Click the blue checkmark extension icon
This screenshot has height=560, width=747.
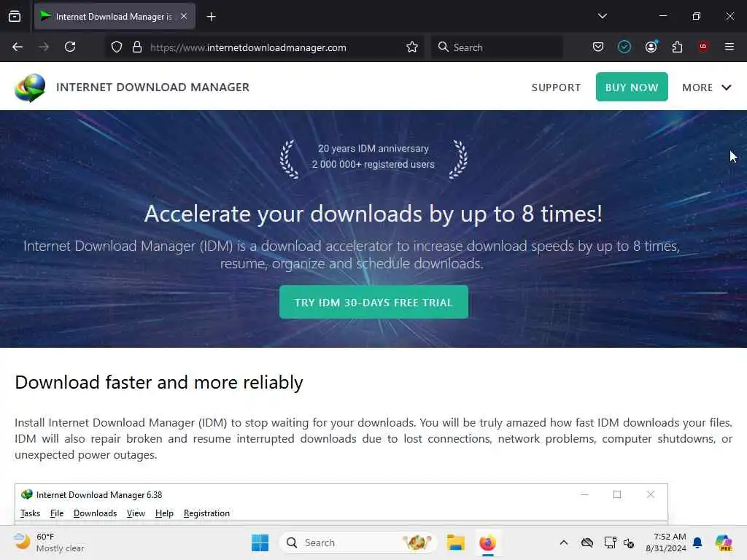pyautogui.click(x=624, y=47)
